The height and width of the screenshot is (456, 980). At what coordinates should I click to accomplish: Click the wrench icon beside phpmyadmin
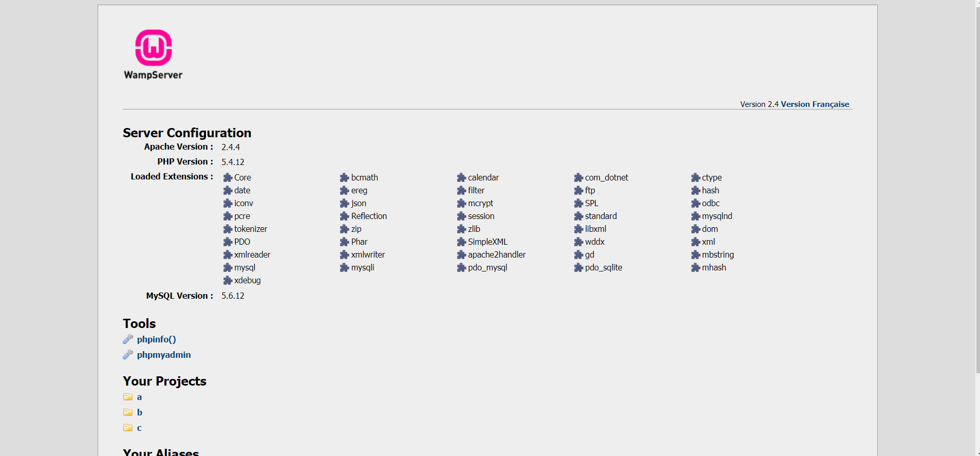coord(128,355)
